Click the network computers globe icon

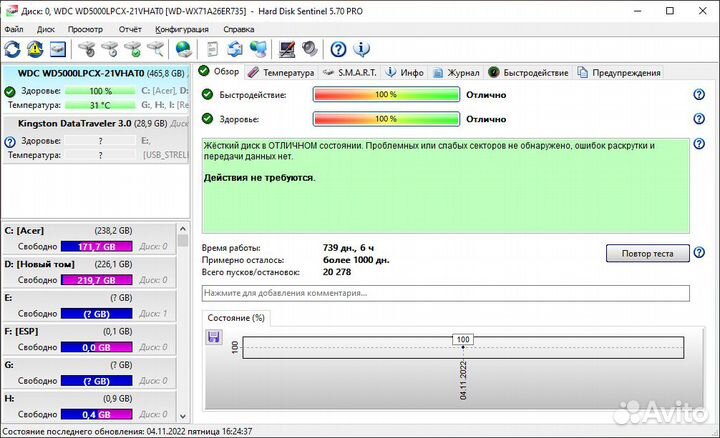259,49
